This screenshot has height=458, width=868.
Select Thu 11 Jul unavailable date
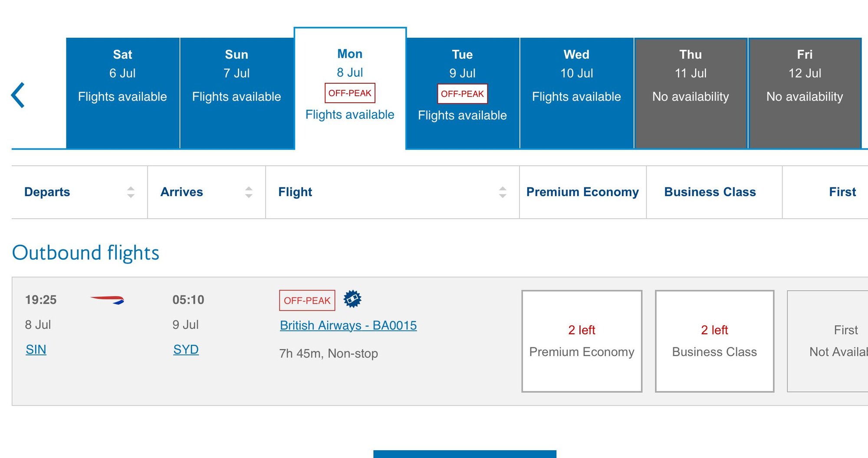(690, 93)
